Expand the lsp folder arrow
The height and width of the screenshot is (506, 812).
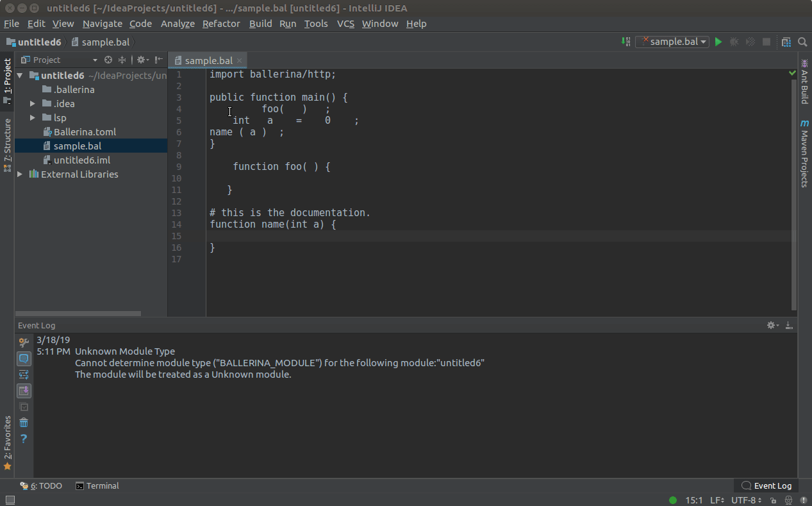click(x=33, y=118)
